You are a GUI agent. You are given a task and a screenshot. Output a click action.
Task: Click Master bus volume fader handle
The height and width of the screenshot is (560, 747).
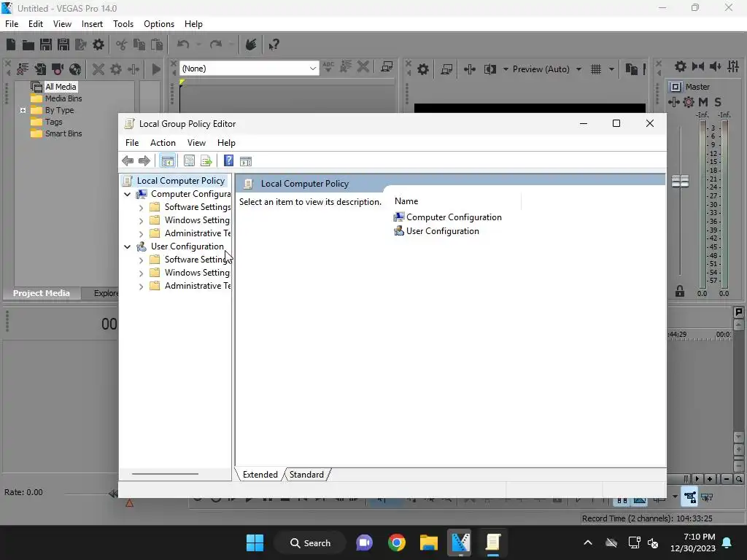[680, 182]
